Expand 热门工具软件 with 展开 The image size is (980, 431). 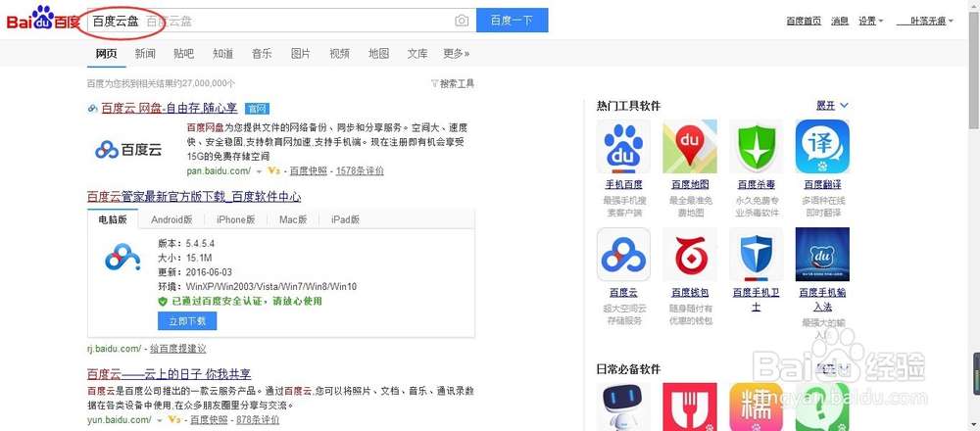832,106
